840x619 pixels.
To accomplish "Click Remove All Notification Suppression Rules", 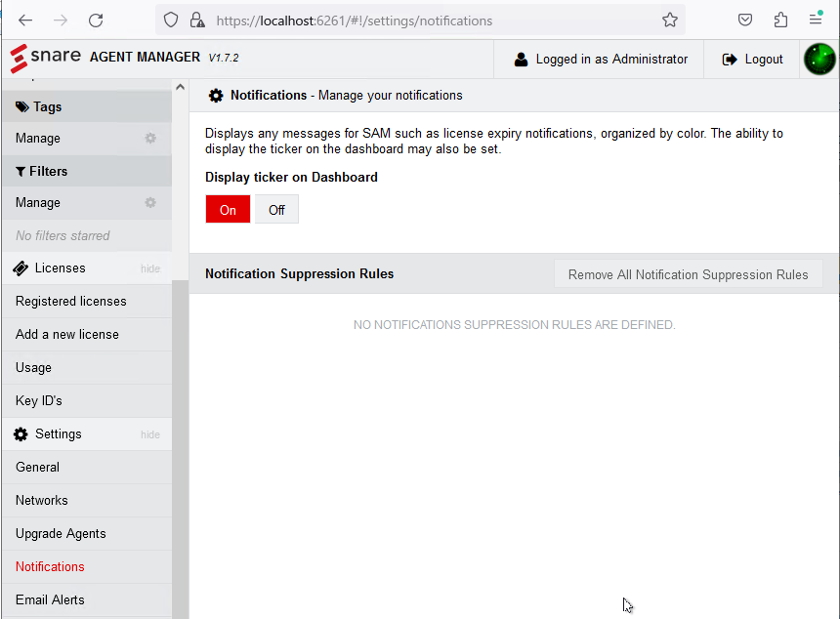I will click(688, 274).
